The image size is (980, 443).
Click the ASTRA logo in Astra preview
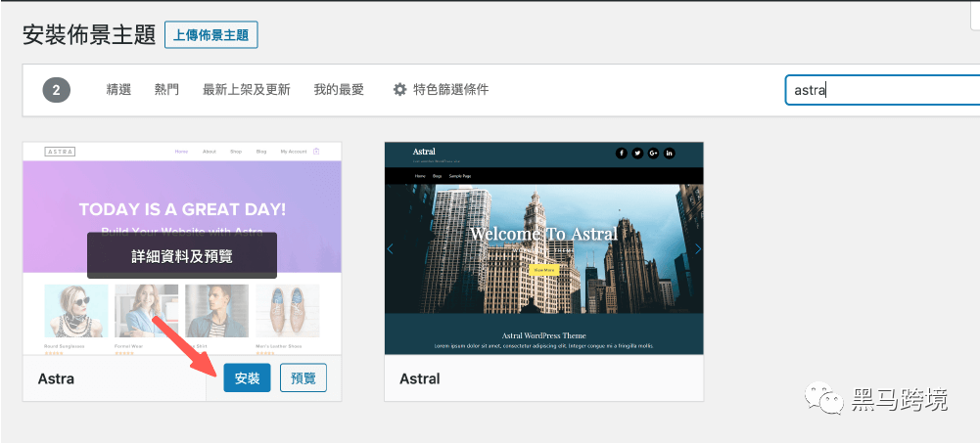[x=60, y=152]
